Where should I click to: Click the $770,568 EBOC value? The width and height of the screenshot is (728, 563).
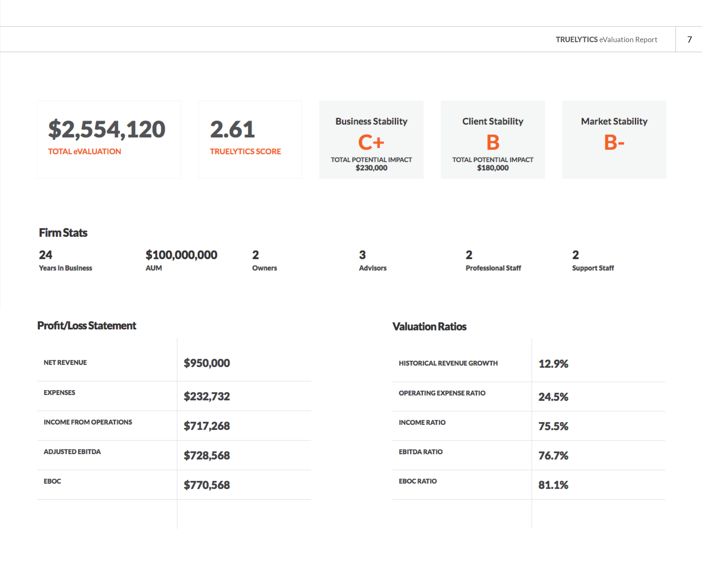(x=207, y=485)
